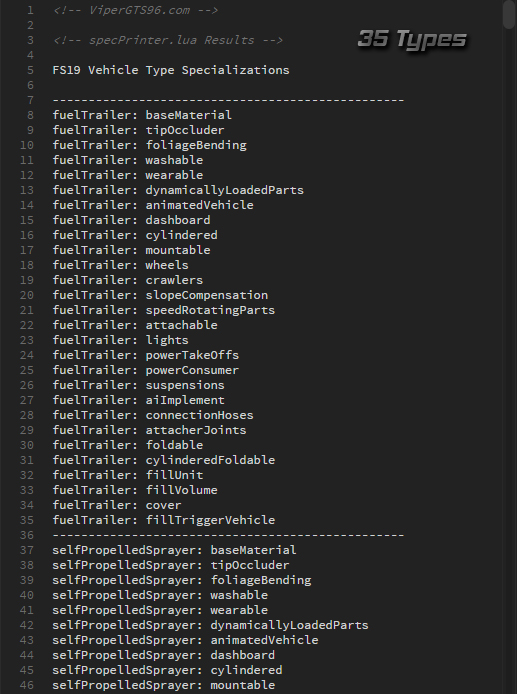Click line number 24 in gutter
Viewport: 517px width, 694px height.
click(x=27, y=355)
